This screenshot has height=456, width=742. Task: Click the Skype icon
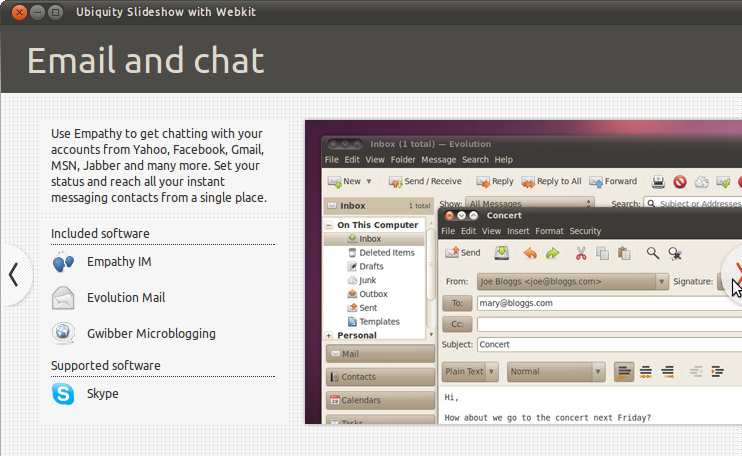63,394
